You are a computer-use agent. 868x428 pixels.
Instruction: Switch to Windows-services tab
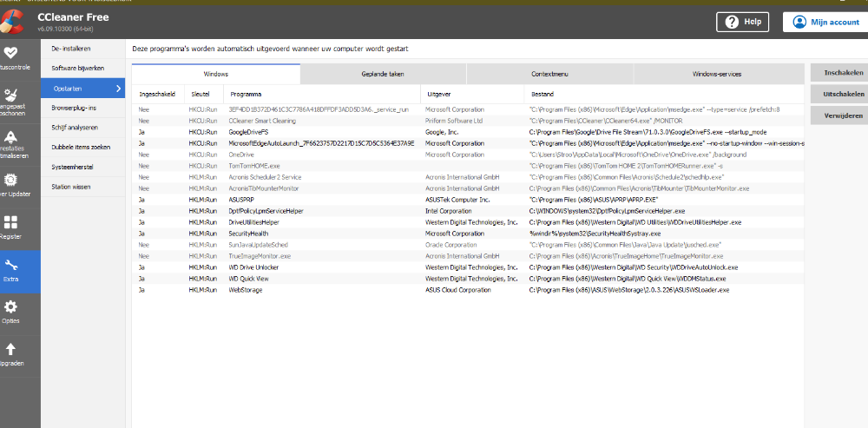click(x=716, y=74)
